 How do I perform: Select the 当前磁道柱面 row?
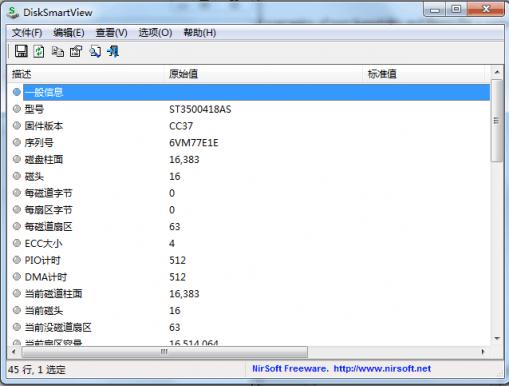(x=249, y=294)
